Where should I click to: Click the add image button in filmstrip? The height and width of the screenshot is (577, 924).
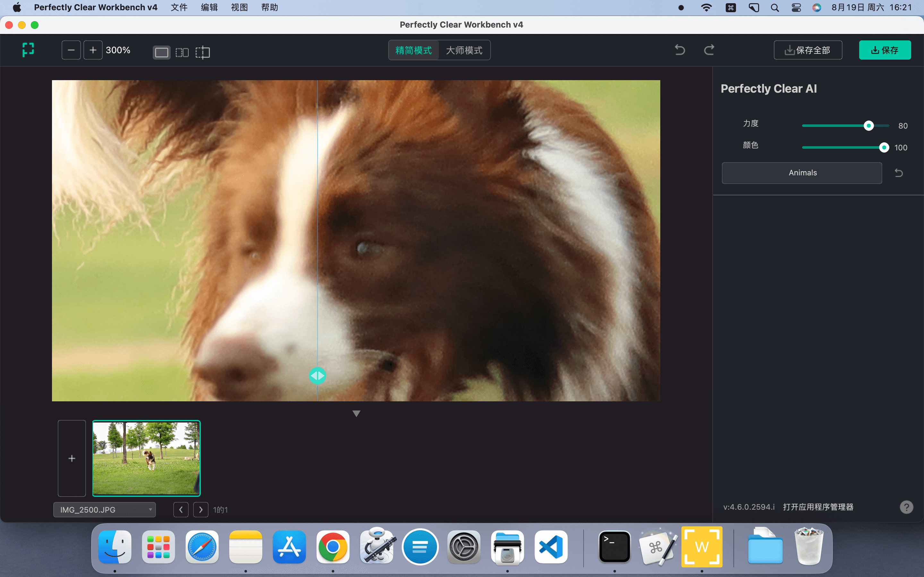pyautogui.click(x=71, y=458)
